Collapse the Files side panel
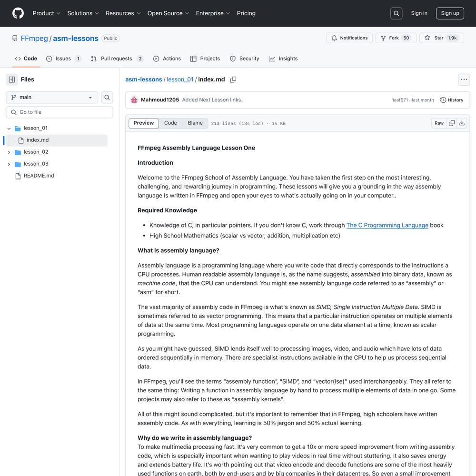The image size is (476, 476). 12,79
